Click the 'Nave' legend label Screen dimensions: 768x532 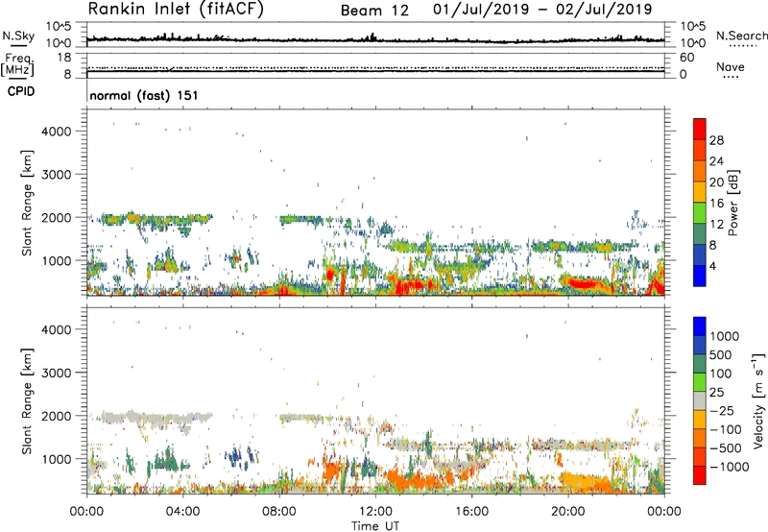pos(730,66)
